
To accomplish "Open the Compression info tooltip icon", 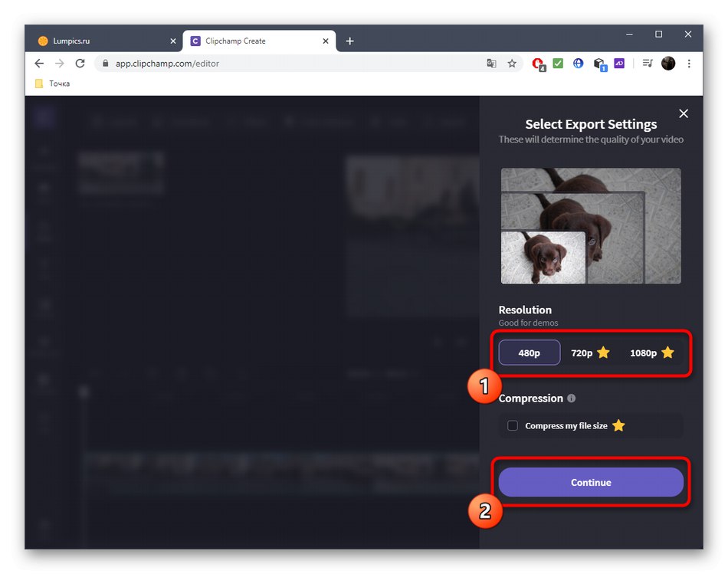I will [x=571, y=398].
